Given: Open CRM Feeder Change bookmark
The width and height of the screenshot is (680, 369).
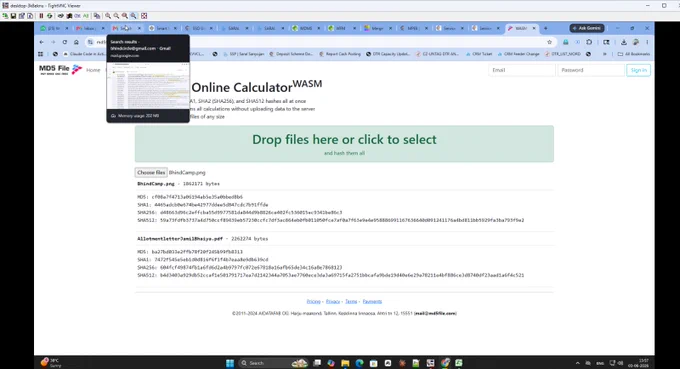Looking at the screenshot, I should (x=518, y=54).
